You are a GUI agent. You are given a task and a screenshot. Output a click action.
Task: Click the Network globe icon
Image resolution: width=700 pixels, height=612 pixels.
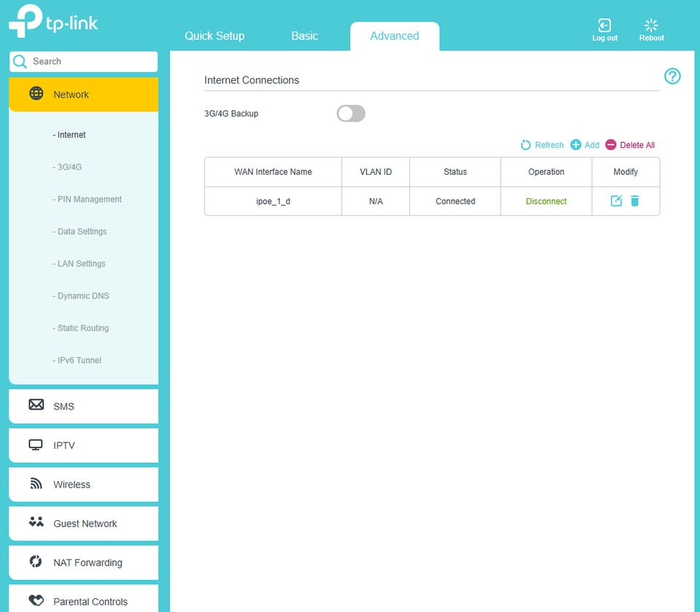pos(36,94)
